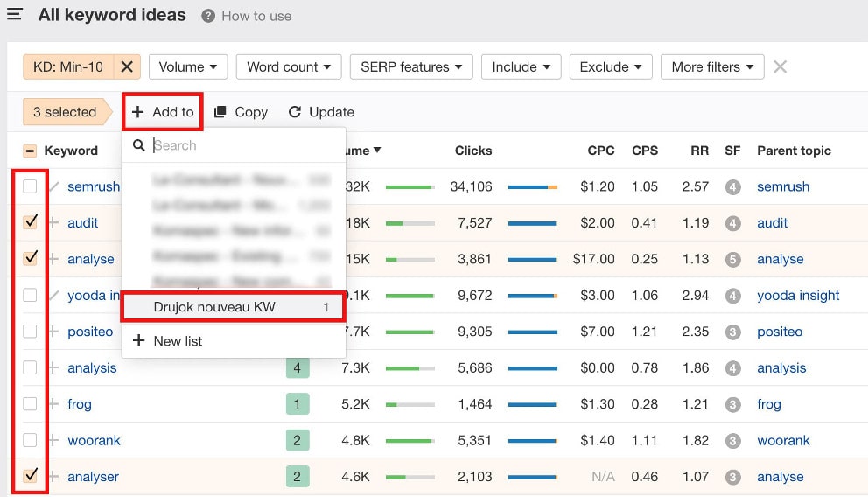Click the SF badge in the audit row
This screenshot has height=497, width=868.
coord(732,224)
